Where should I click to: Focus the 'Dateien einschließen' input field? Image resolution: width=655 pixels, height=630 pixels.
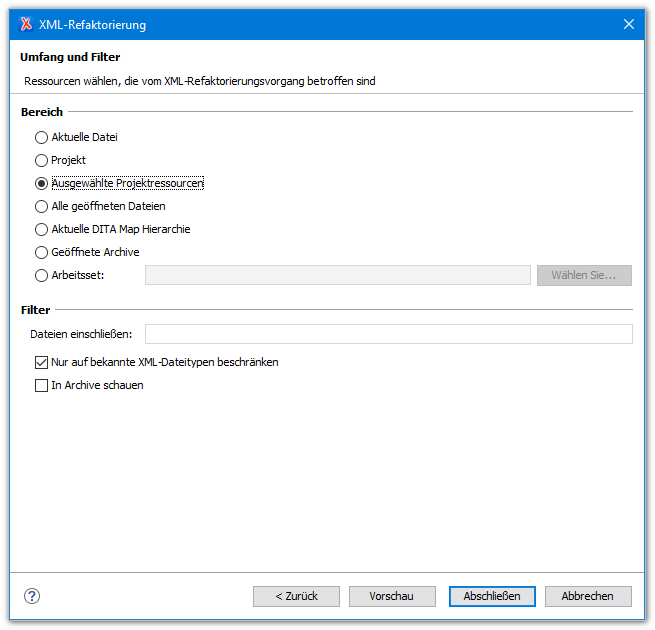click(x=388, y=334)
